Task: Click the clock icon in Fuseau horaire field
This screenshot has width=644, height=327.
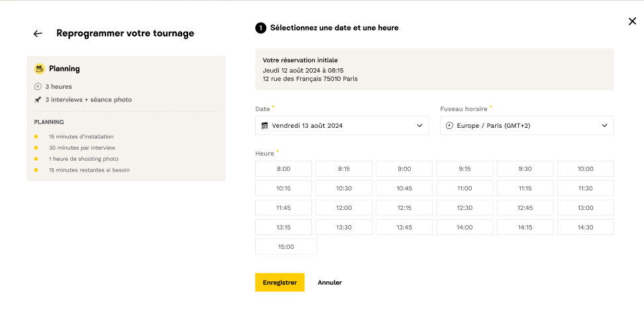Action: [450, 125]
